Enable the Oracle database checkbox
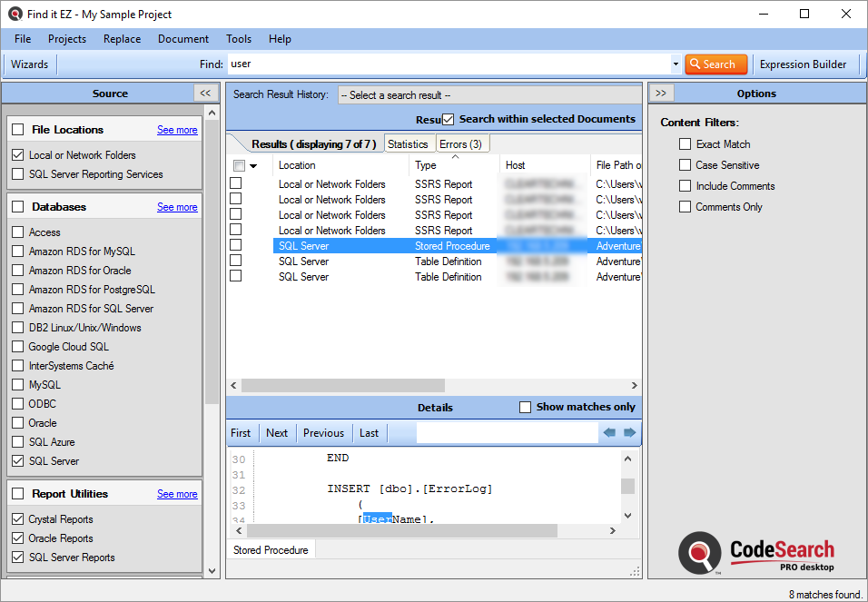868x602 pixels. pyautogui.click(x=18, y=422)
